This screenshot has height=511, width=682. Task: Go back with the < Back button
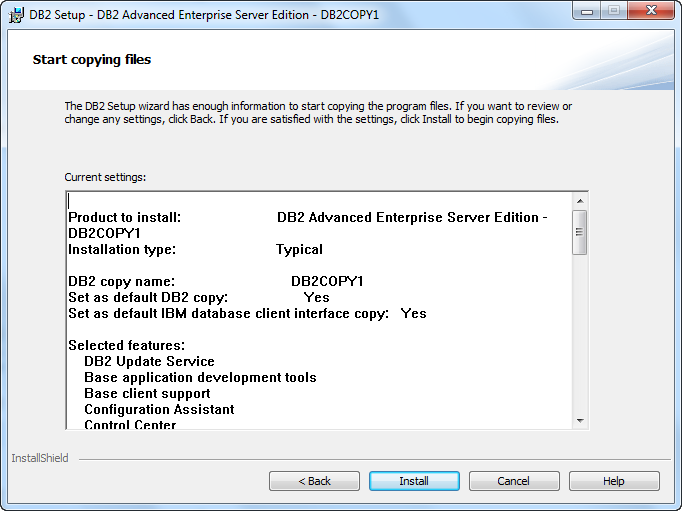pos(314,481)
